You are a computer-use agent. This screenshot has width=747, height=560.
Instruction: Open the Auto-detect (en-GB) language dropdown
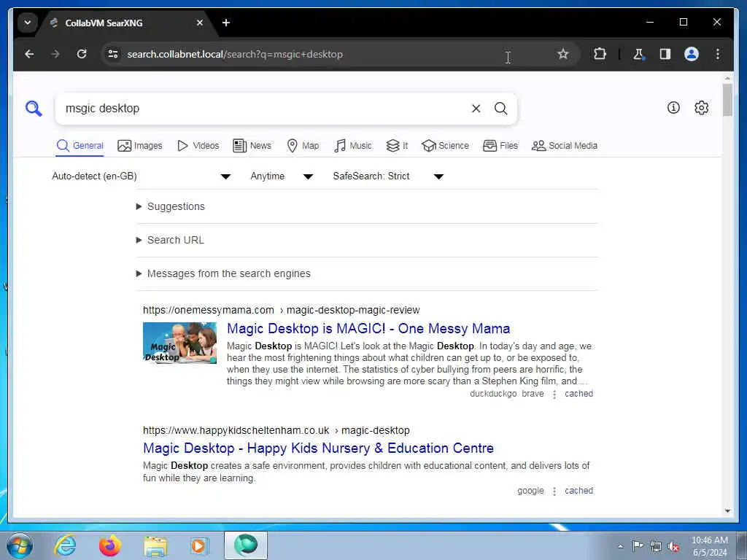141,176
